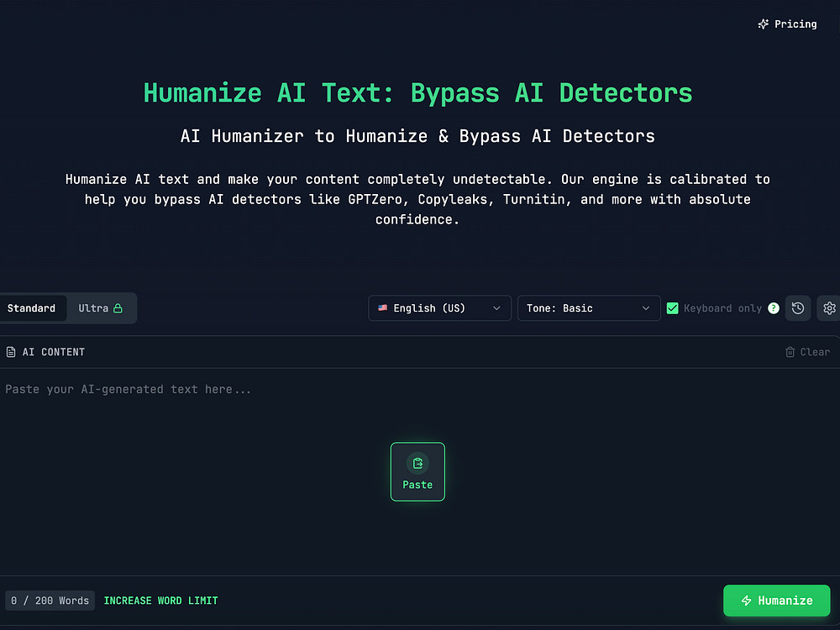Click the AI CONTENT header label
840x630 pixels.
(x=54, y=352)
